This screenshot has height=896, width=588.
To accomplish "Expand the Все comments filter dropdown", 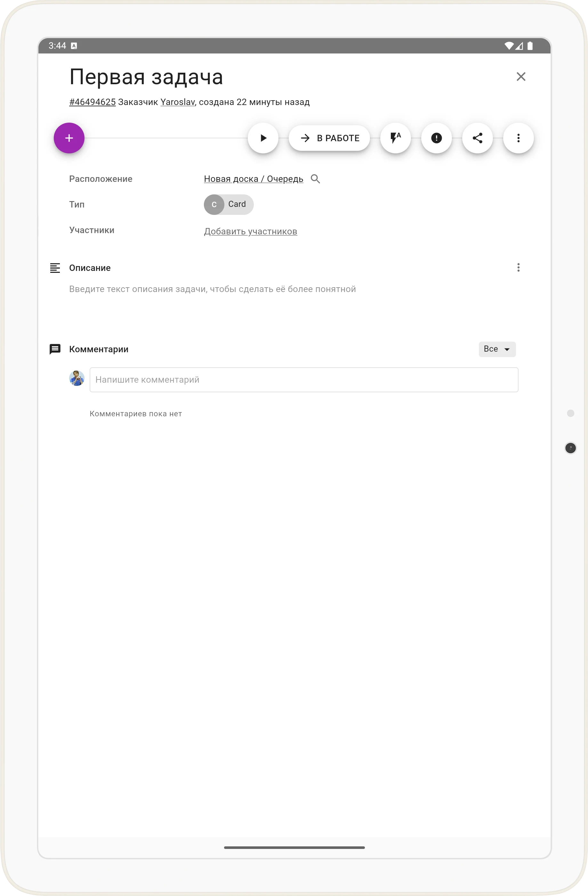I will point(497,349).
